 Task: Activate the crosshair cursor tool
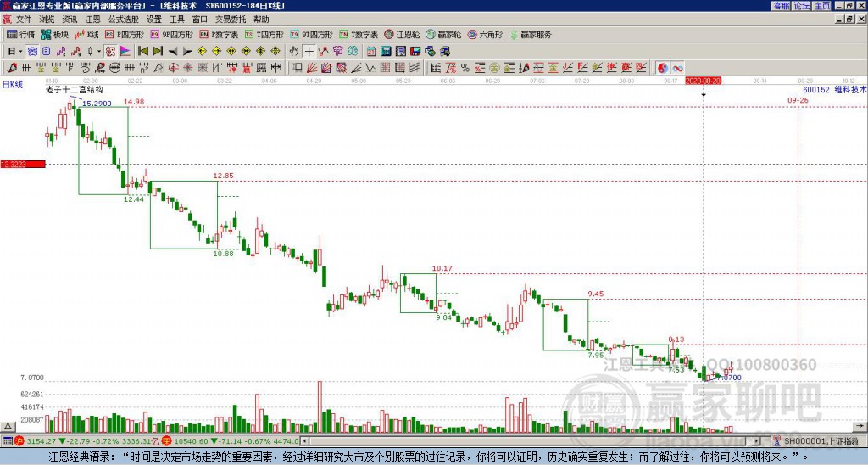309,52
